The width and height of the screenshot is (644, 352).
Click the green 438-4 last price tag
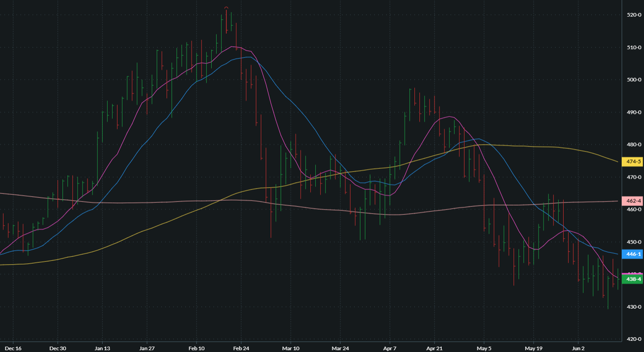coord(632,279)
